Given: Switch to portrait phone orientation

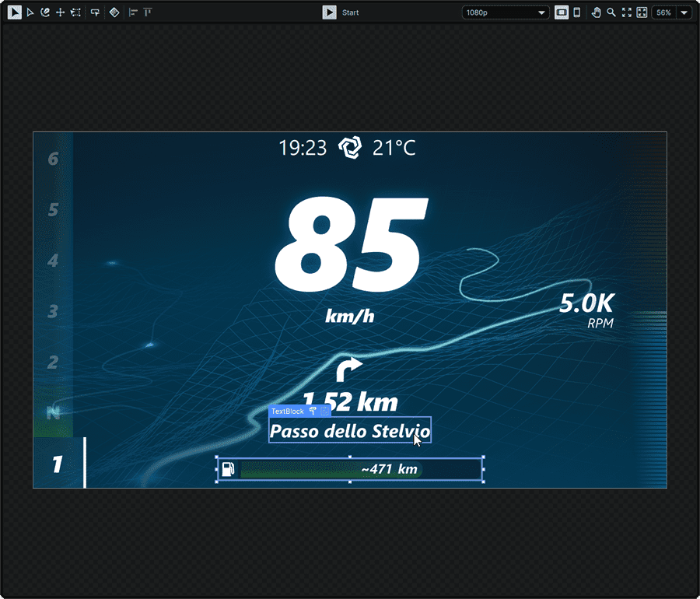Looking at the screenshot, I should (576, 12).
